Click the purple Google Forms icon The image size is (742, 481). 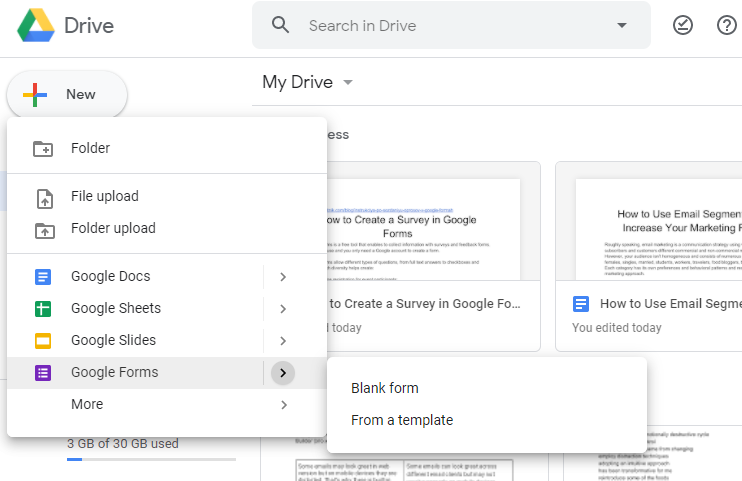43,373
